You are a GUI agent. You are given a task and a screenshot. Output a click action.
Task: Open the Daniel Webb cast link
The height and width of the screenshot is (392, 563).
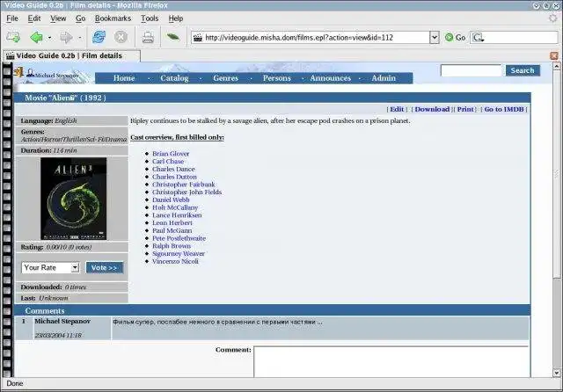click(171, 200)
